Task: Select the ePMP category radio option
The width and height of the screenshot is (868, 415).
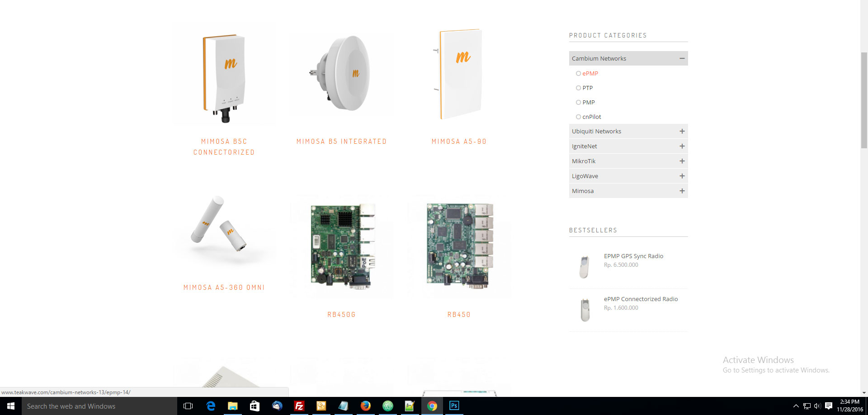Action: [579, 73]
